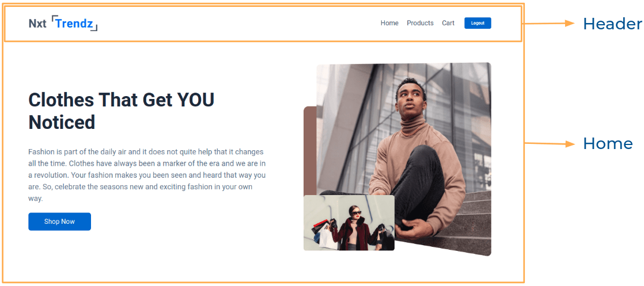Go to the Home nav link
The height and width of the screenshot is (286, 644).
pos(389,23)
